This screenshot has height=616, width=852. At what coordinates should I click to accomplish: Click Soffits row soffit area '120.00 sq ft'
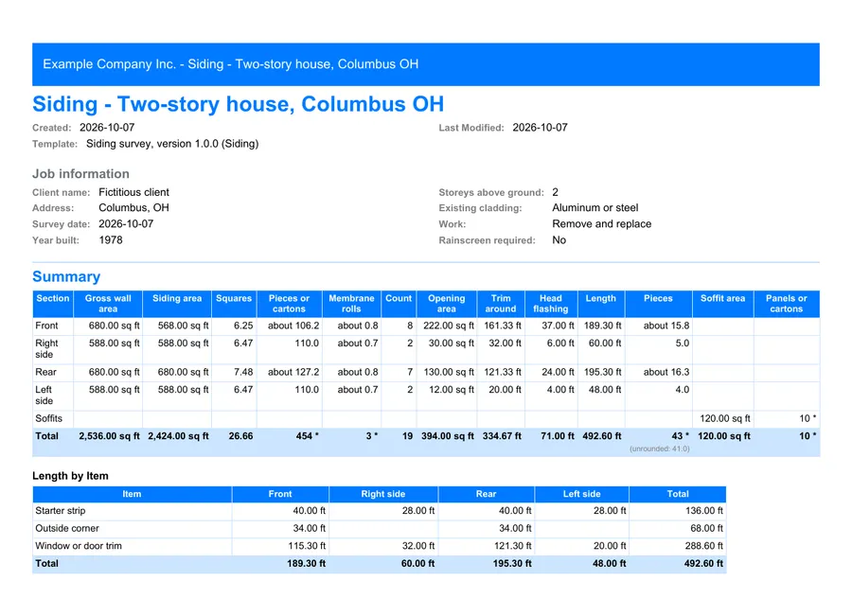click(x=725, y=418)
